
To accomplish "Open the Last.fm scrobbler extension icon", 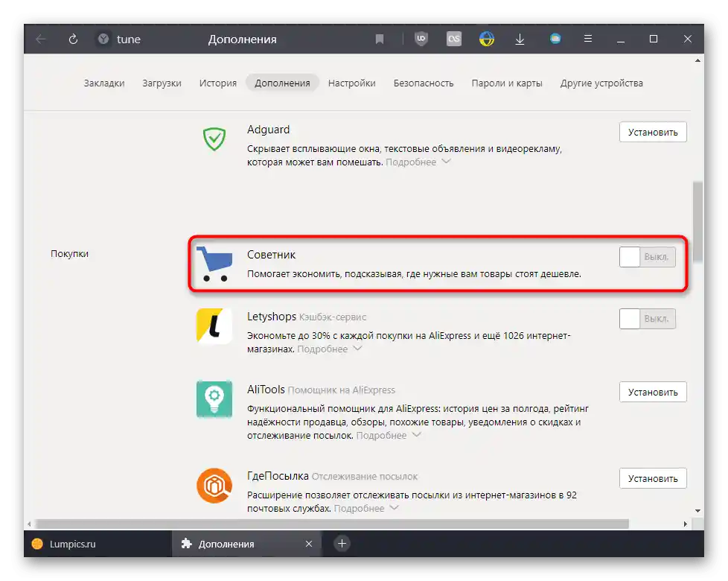I will [454, 39].
